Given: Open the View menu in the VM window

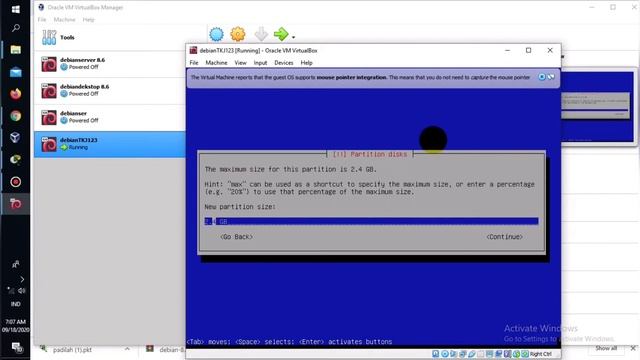Looking at the screenshot, I should pyautogui.click(x=240, y=63).
